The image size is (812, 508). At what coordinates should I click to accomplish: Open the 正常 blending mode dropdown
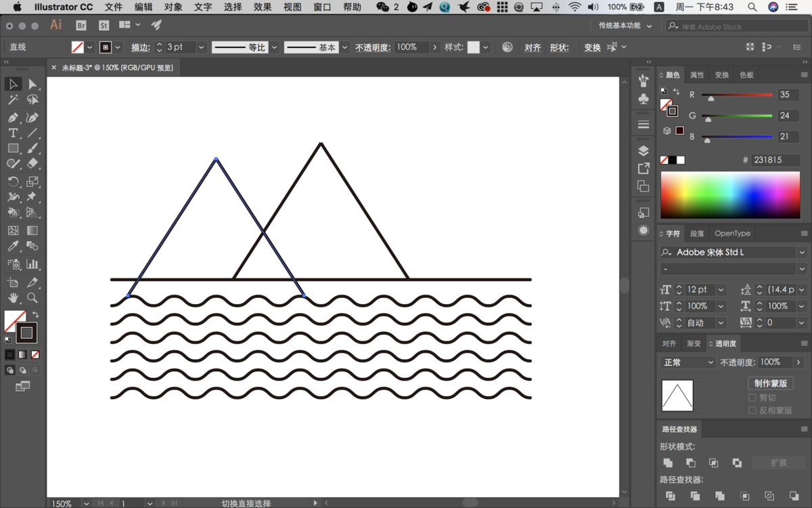(687, 362)
